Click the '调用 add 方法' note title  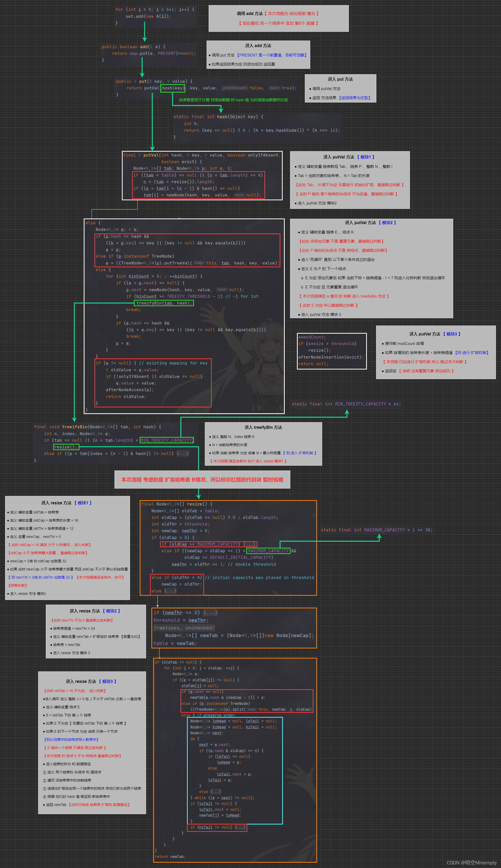tap(249, 13)
